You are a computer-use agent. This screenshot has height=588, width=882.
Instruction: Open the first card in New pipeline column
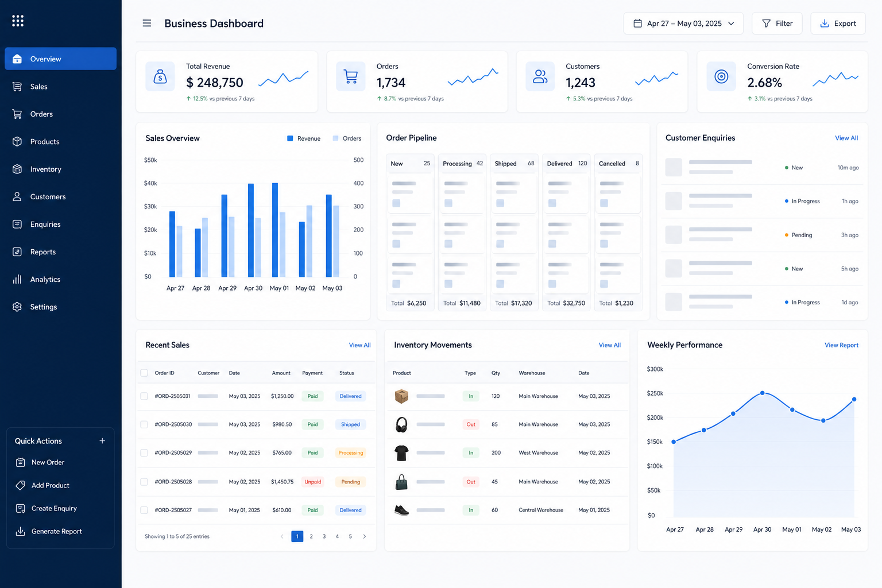(410, 194)
